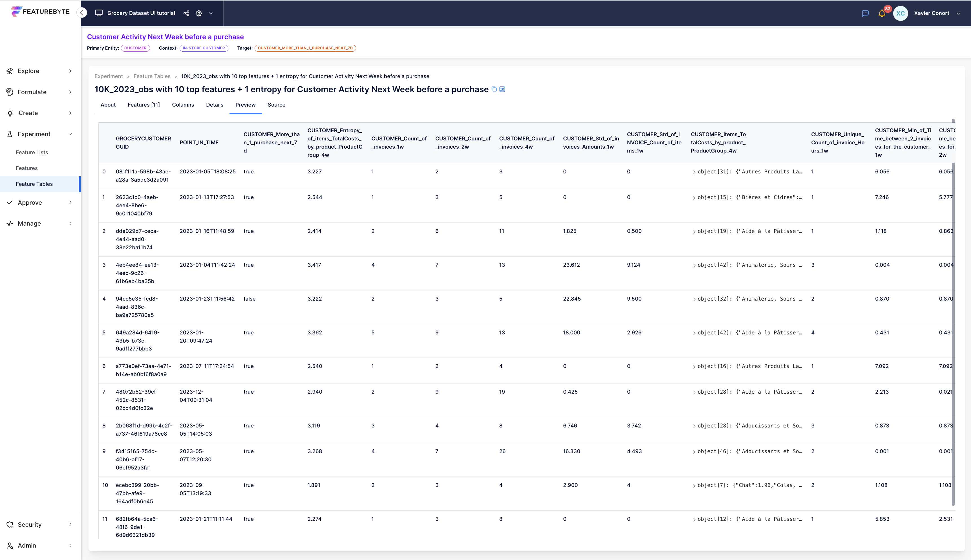This screenshot has height=560, width=971.
Task: Switch to the Details tab
Action: (x=215, y=105)
